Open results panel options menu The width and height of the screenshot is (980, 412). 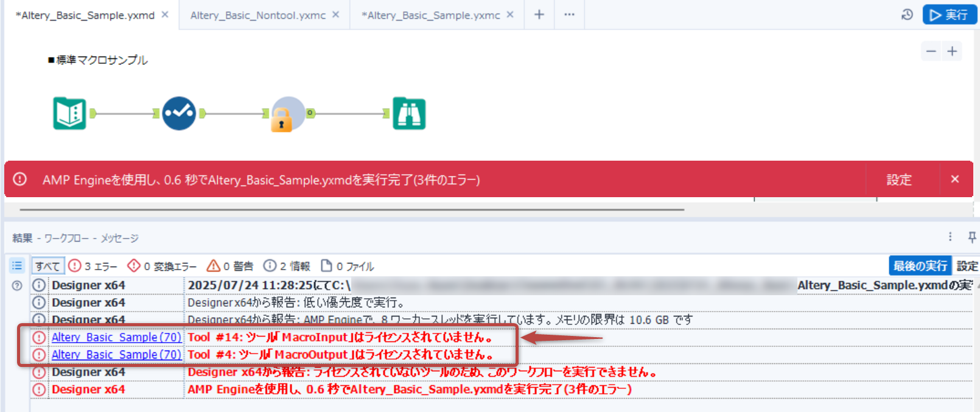tap(950, 237)
